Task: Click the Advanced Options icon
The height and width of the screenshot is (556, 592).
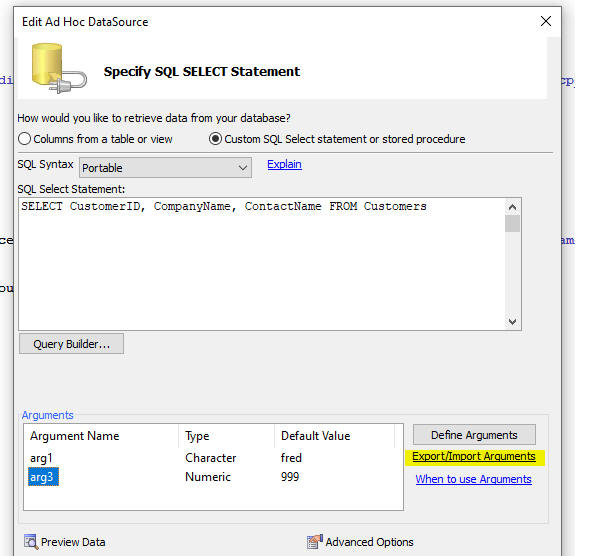Action: click(314, 542)
